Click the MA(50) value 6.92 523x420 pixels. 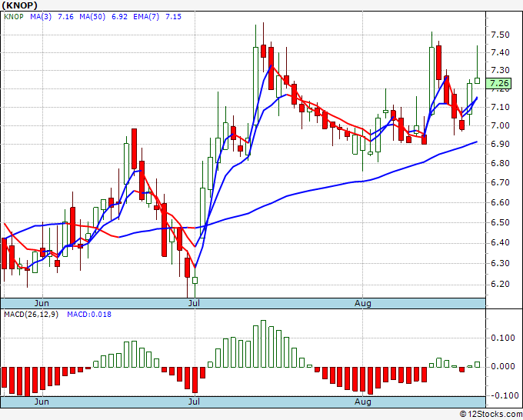pyautogui.click(x=119, y=17)
